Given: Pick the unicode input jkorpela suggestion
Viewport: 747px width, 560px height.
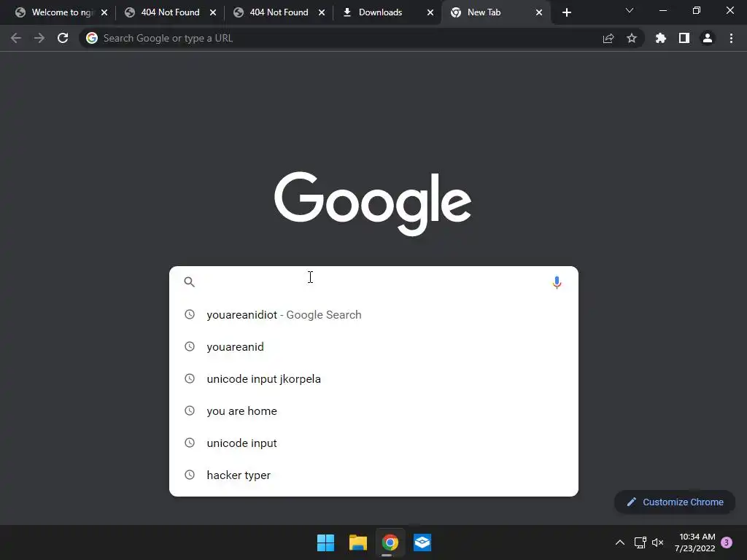Looking at the screenshot, I should click(x=373, y=378).
